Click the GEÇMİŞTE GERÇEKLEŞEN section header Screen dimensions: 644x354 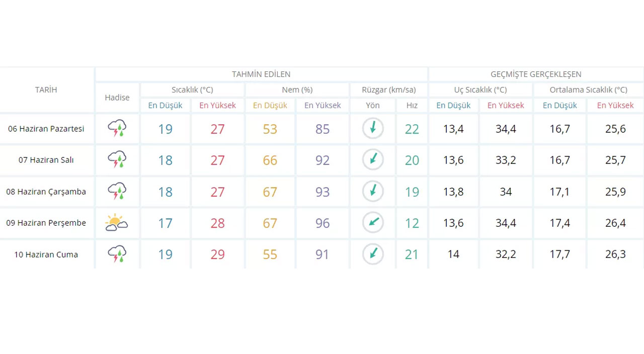(x=536, y=74)
